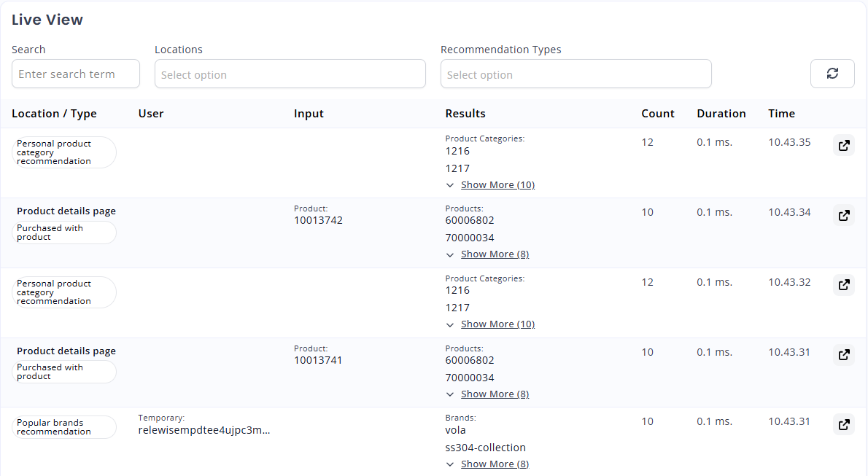This screenshot has width=868, height=476.
Task: Open the Recommendation Types dropdown
Action: [576, 74]
